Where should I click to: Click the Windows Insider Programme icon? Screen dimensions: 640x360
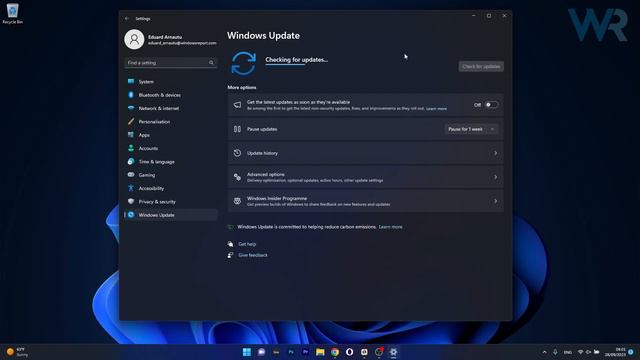click(x=237, y=201)
